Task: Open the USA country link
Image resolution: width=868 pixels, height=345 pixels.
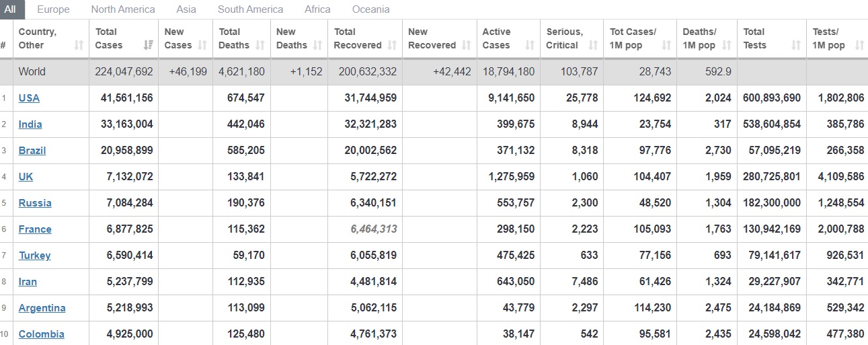Action: click(29, 98)
